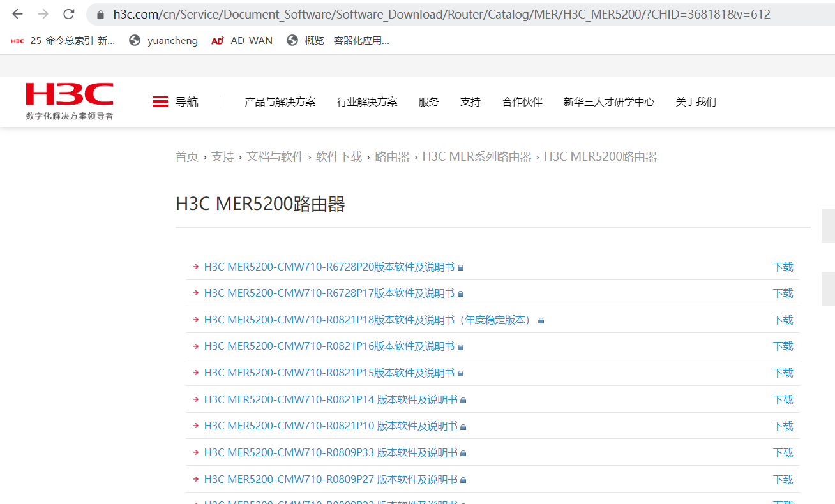Go to 路由器 in the breadcrumb
The height and width of the screenshot is (504, 835).
(392, 157)
